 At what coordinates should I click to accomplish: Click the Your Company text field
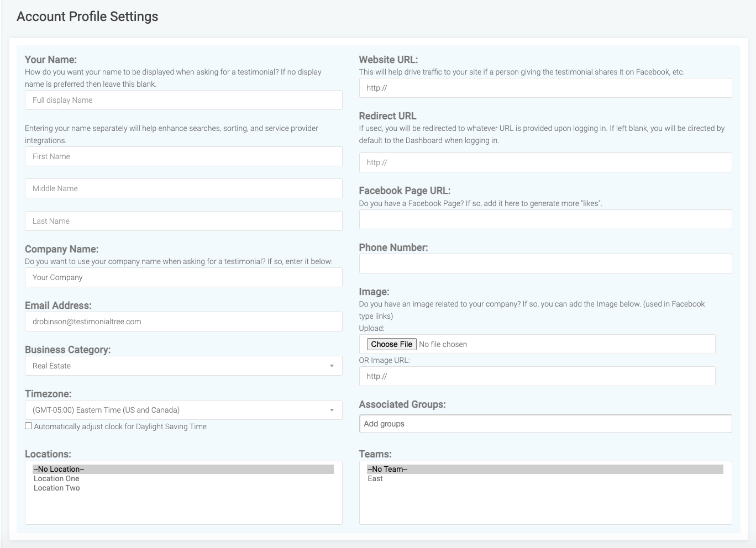pyautogui.click(x=183, y=277)
